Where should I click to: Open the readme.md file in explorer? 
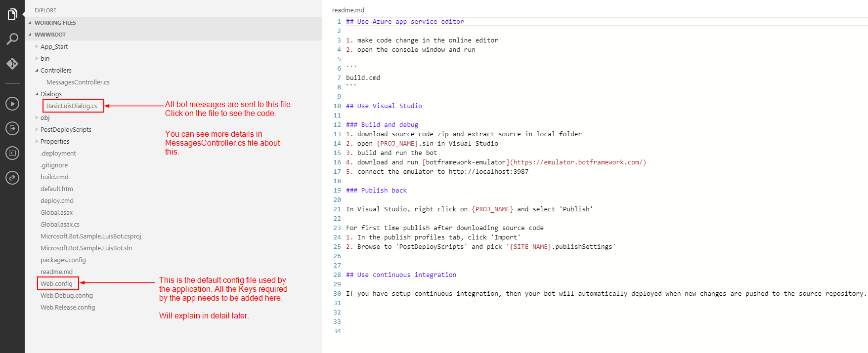tap(56, 272)
